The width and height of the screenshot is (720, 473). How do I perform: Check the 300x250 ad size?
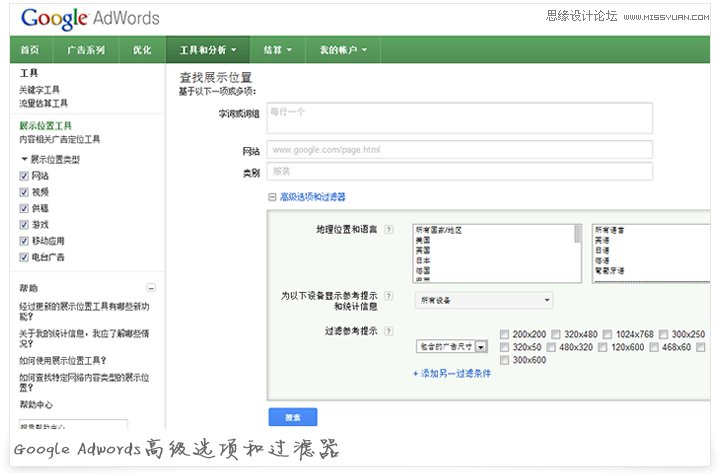[663, 334]
